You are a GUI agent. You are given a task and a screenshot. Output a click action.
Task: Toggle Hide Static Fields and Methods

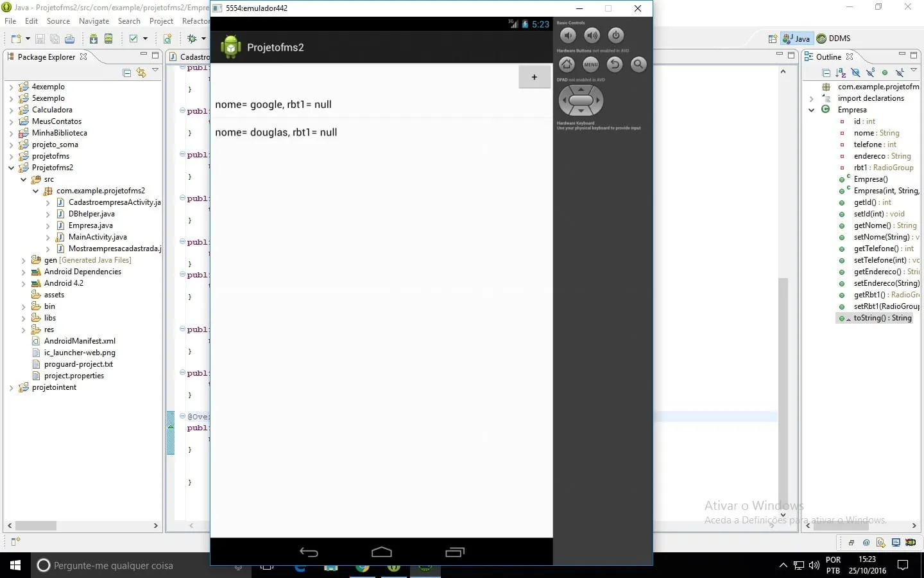(870, 73)
